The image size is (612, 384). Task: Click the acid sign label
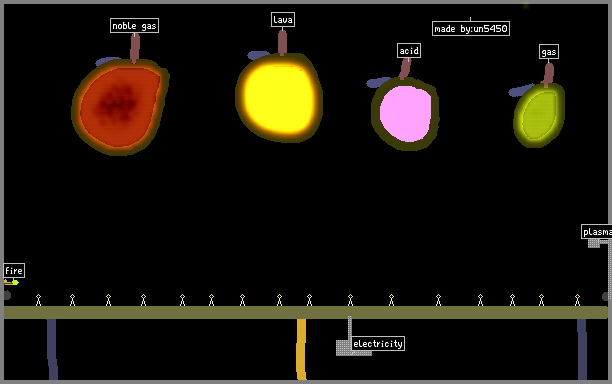pos(409,51)
